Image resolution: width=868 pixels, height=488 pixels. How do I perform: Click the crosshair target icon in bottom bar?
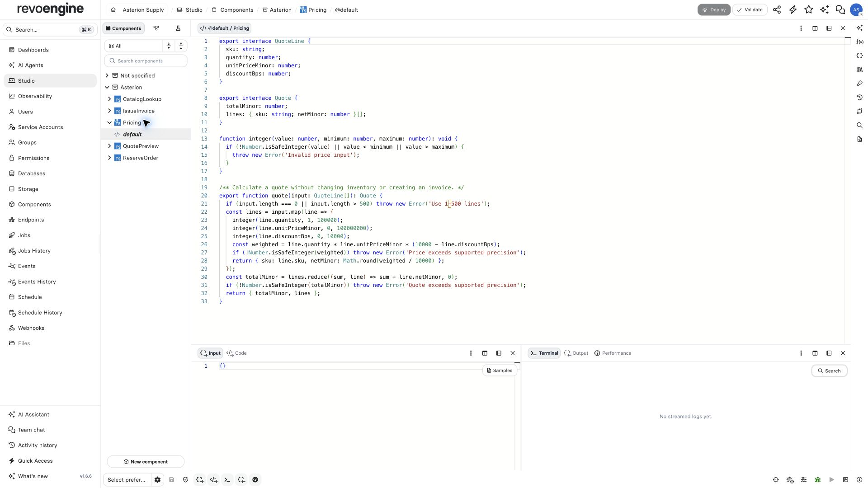click(776, 480)
